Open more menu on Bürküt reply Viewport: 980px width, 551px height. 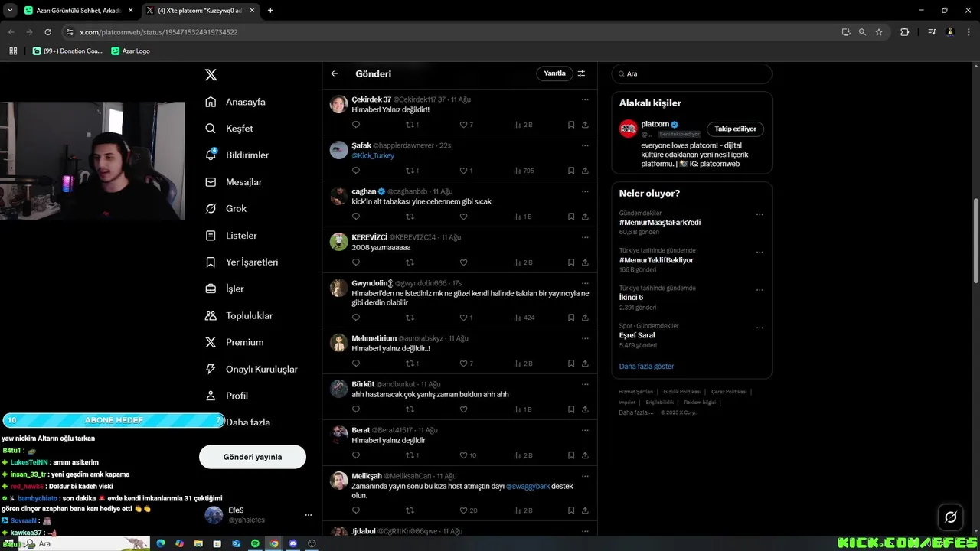point(585,384)
